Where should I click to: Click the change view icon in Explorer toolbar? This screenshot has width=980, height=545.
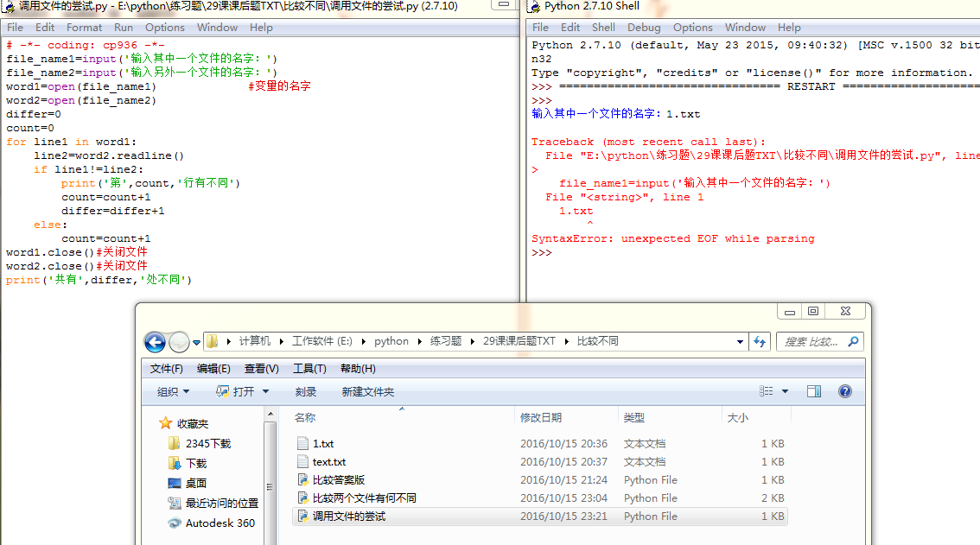767,391
